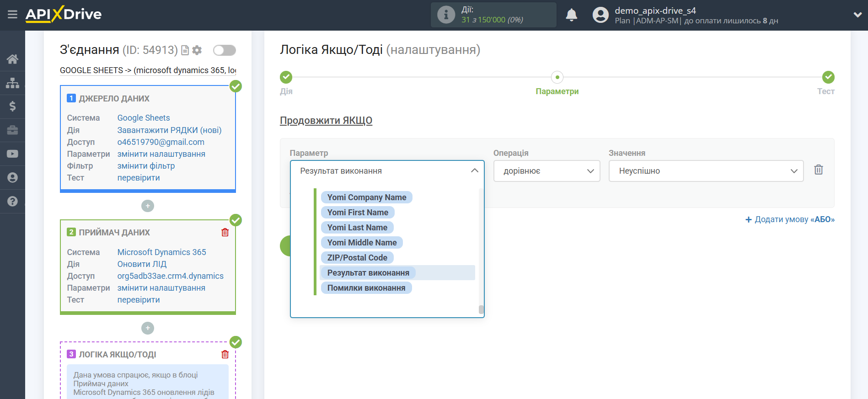The height and width of the screenshot is (399, 868).
Task: Click the ЛОГІКА ЯКЩО/ТОДІ block header
Action: 118,355
